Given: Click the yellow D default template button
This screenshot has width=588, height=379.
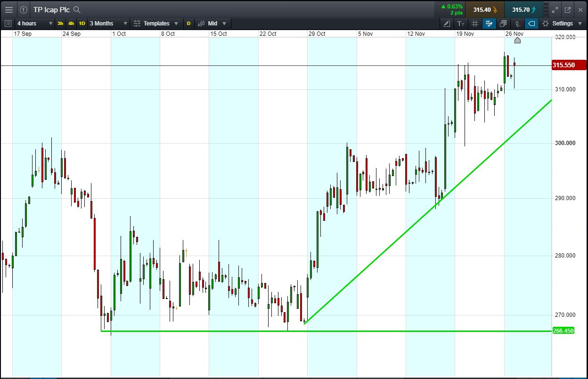Looking at the screenshot, I should 188,23.
